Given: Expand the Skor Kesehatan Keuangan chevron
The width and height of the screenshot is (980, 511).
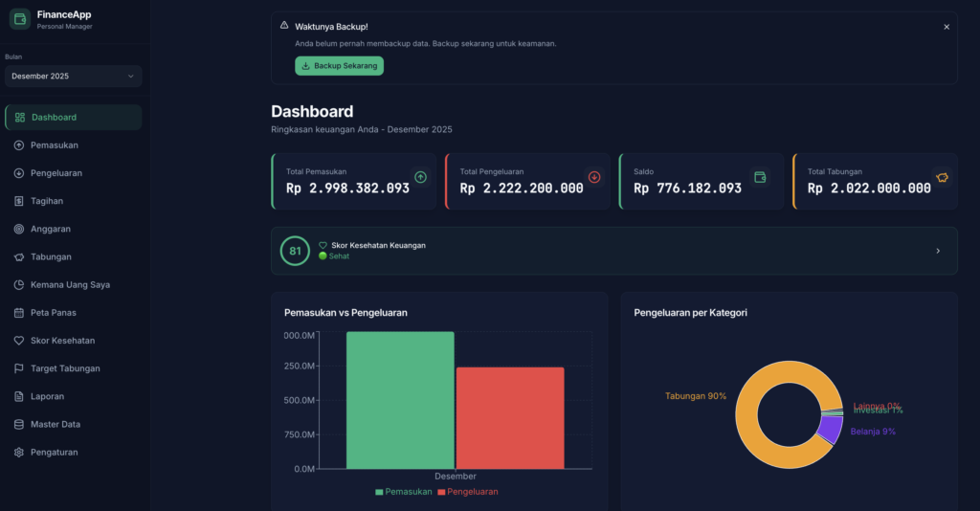Looking at the screenshot, I should (938, 251).
